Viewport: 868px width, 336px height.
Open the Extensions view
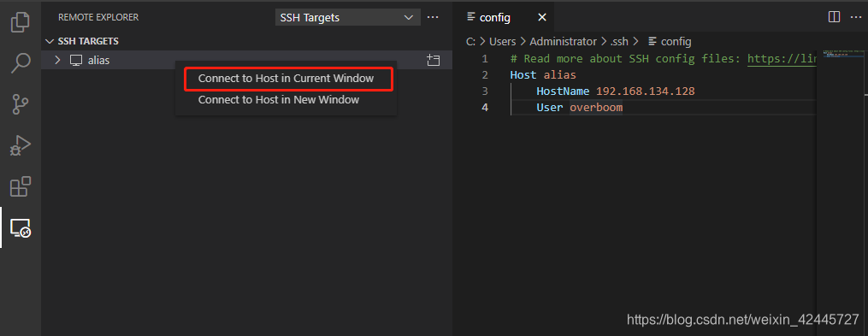[x=21, y=187]
